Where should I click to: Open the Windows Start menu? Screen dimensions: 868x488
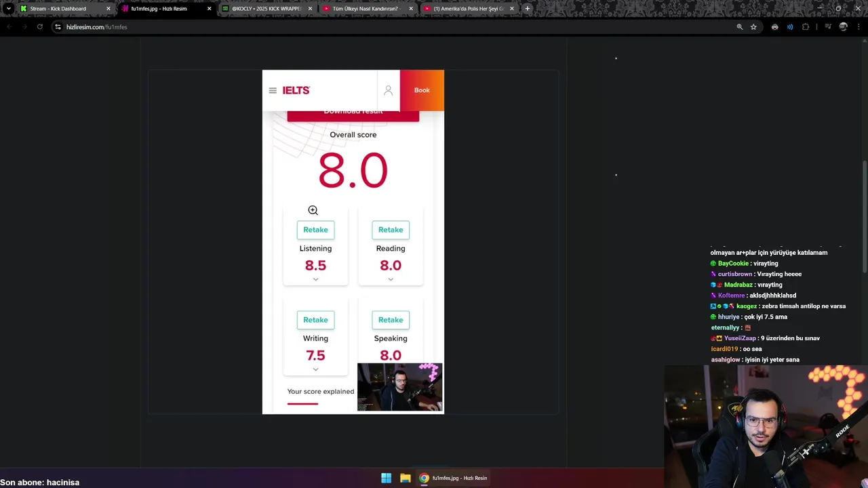pos(386,478)
